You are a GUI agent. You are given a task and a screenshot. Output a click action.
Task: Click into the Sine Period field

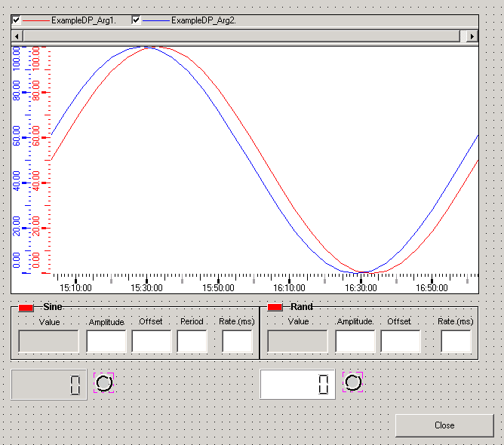click(192, 341)
